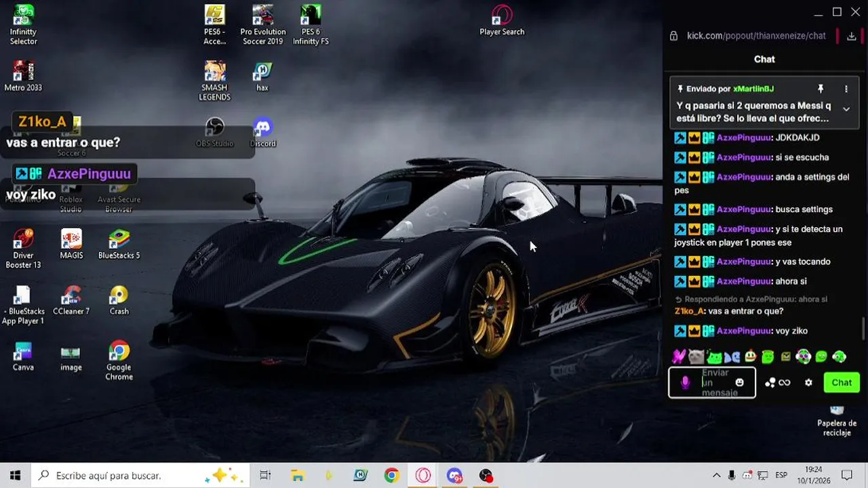
Task: Open the emoji picker smiley in chat input
Action: pos(739,383)
